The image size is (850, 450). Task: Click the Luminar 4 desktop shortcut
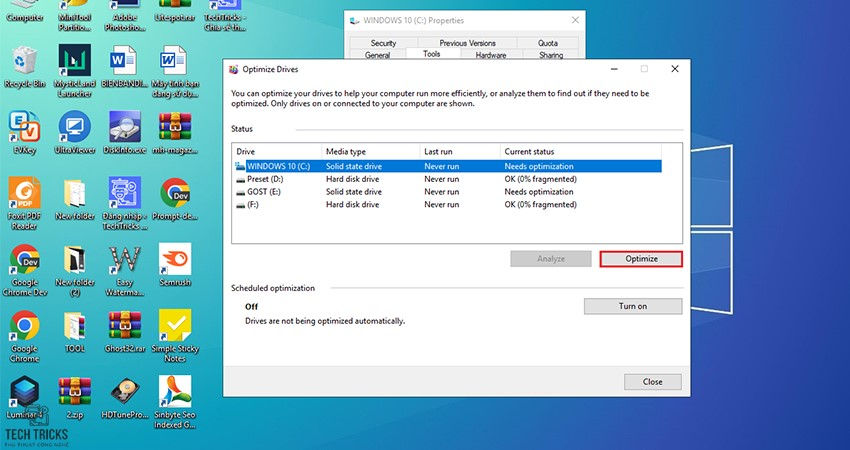click(24, 398)
